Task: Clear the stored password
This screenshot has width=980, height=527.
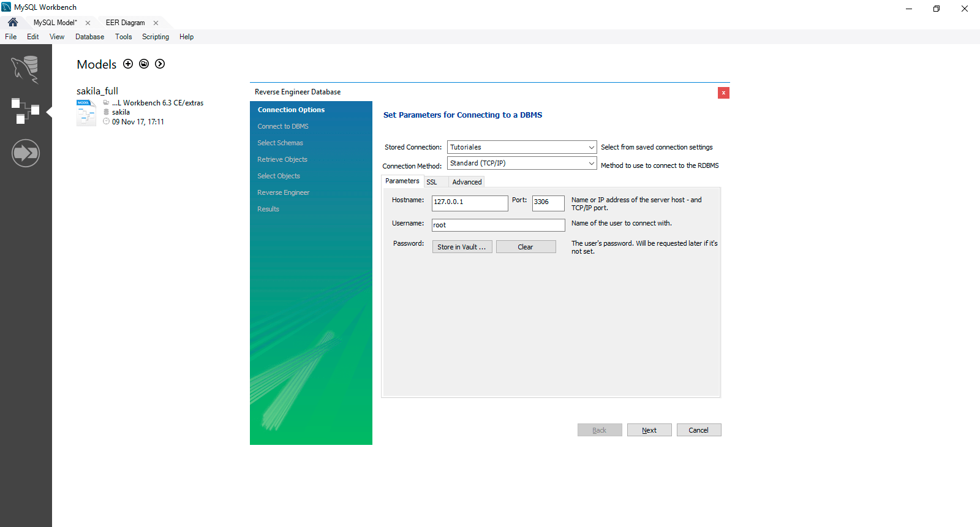Action: click(x=526, y=247)
